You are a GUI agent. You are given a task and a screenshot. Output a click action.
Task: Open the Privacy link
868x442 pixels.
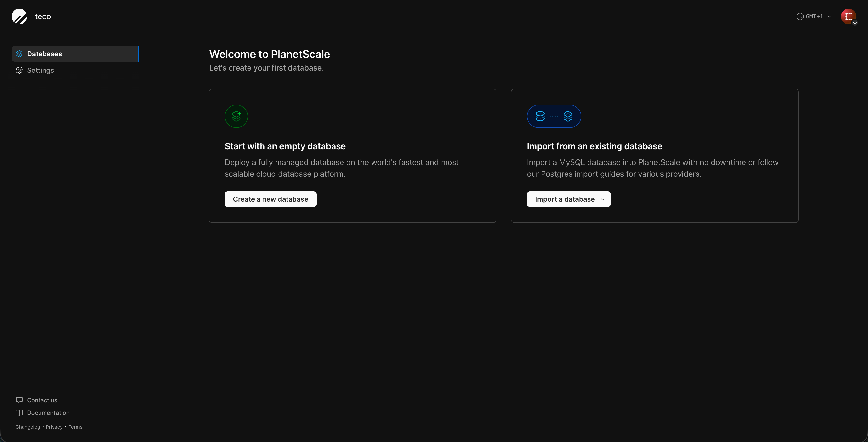tap(54, 427)
